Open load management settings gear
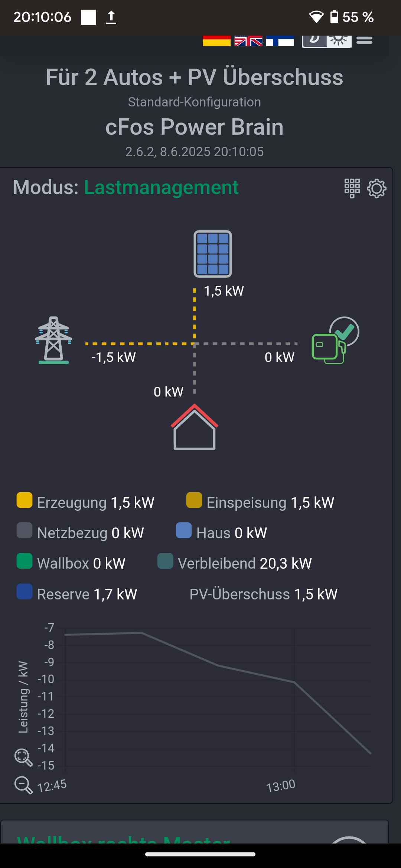401x868 pixels. [376, 188]
